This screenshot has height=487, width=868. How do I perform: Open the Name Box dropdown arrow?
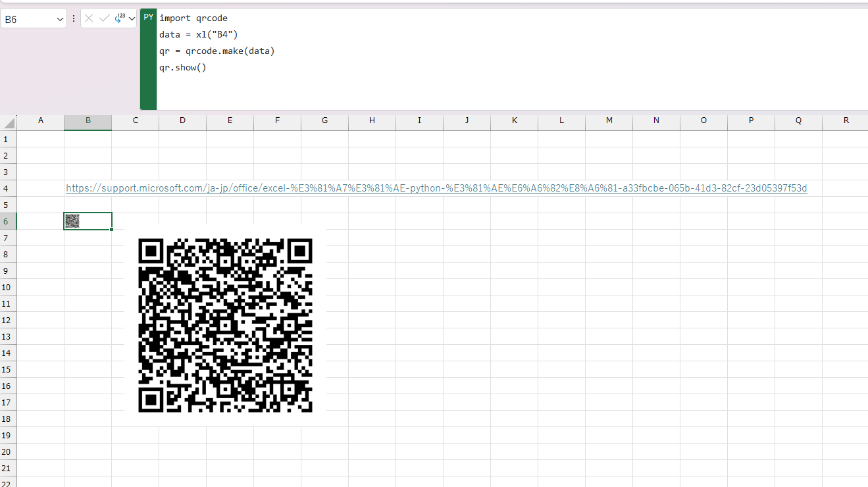[x=59, y=18]
